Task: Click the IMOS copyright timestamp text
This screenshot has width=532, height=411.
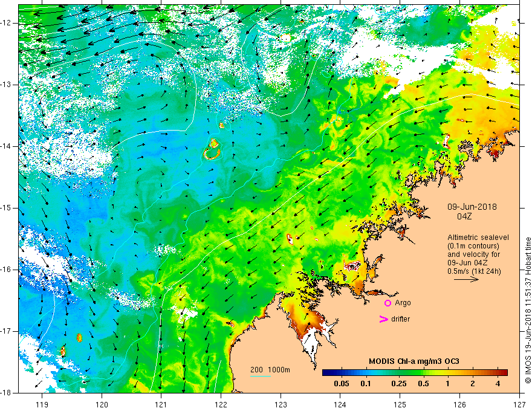Action: click(528, 310)
